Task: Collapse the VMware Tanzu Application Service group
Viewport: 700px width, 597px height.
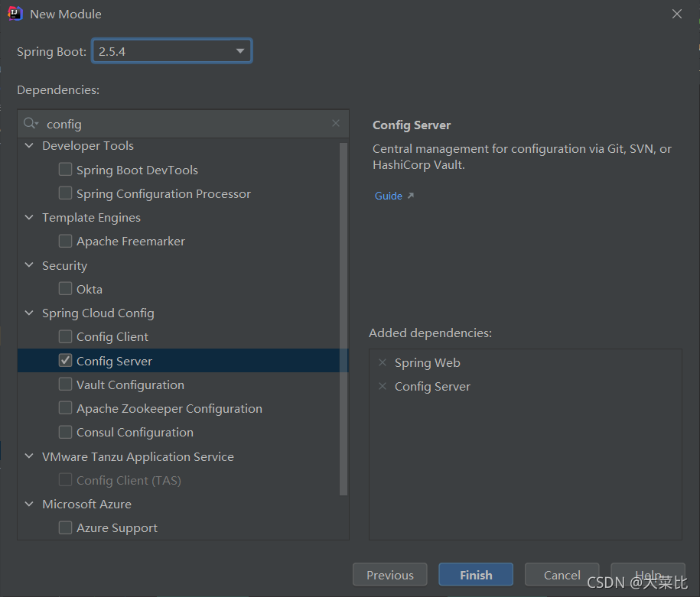Action: pos(29,456)
